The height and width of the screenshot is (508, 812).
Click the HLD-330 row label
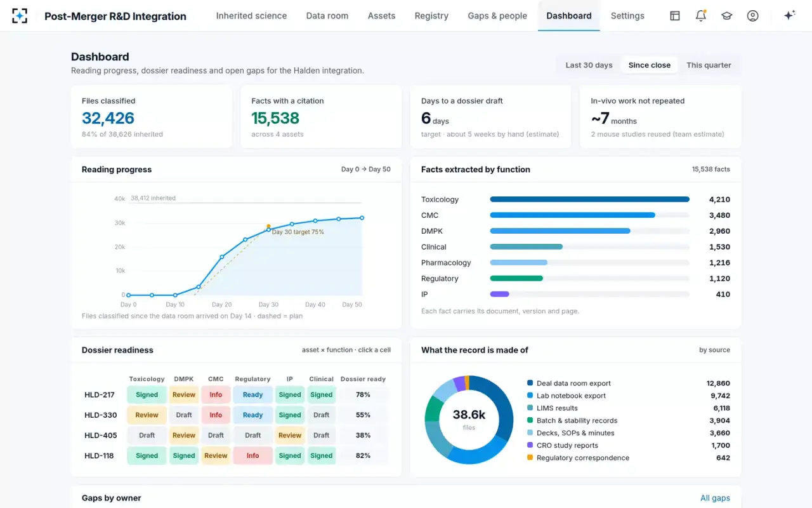point(100,415)
